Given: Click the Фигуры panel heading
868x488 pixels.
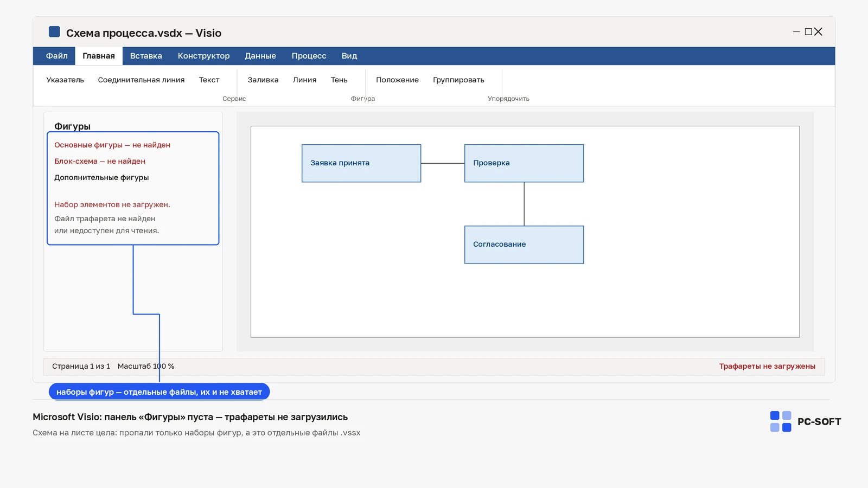Looking at the screenshot, I should tap(72, 126).
